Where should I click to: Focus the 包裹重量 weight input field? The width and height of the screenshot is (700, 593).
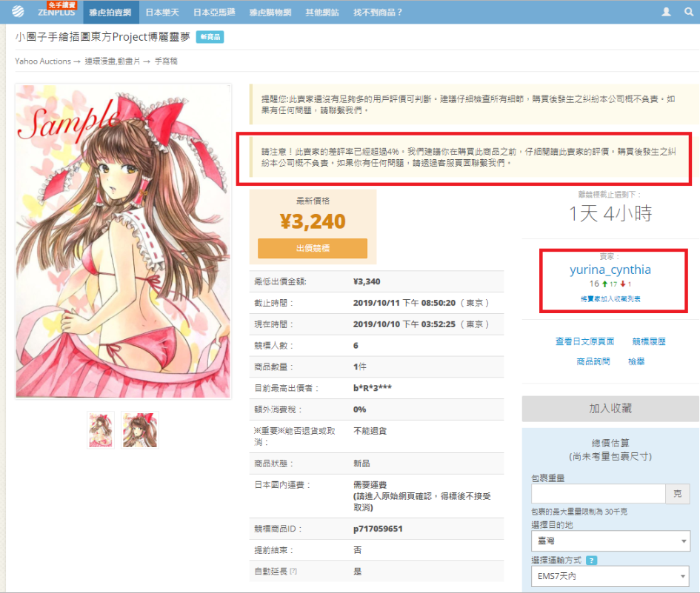pos(599,494)
